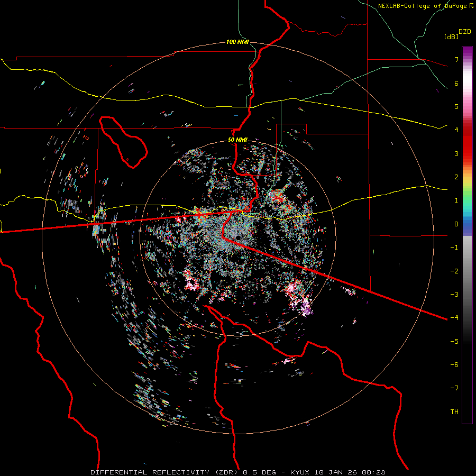
Task: Click the 10 JAN 26 00:28 timestamp
Action: click(350, 472)
